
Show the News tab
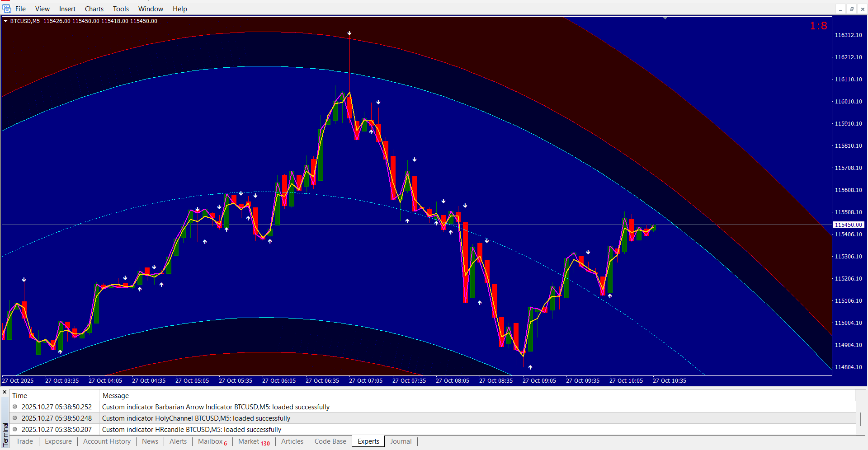[150, 441]
